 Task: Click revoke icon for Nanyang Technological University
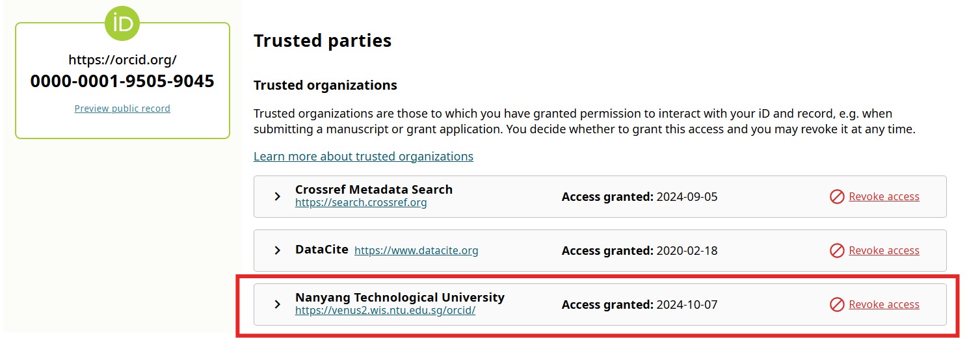click(837, 304)
